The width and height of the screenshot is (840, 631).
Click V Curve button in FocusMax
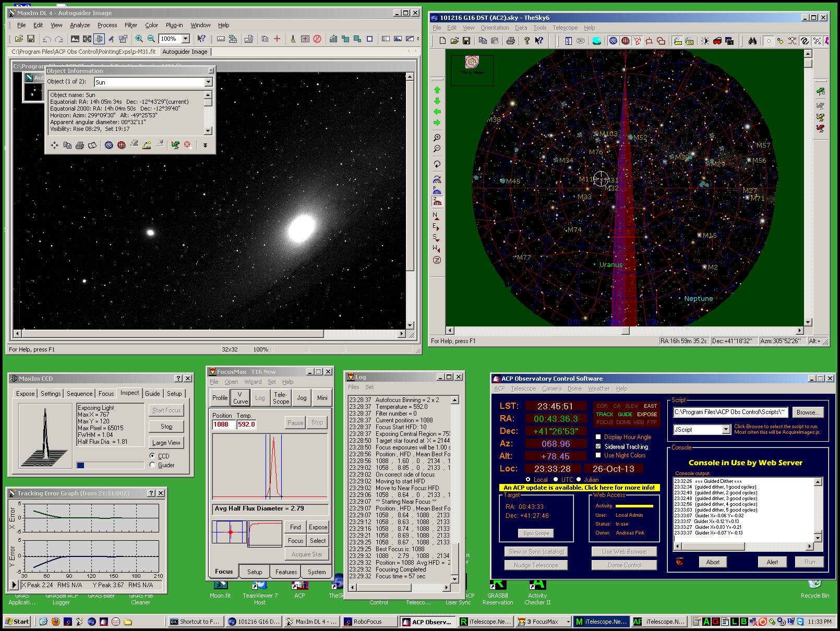coord(240,398)
